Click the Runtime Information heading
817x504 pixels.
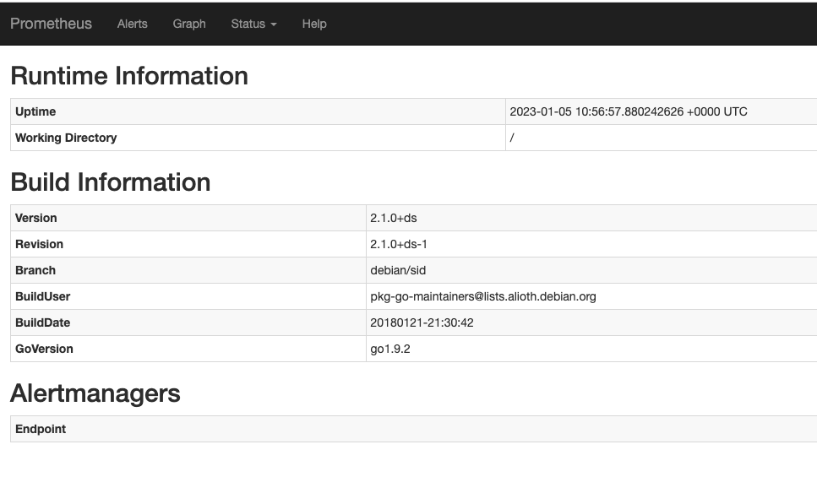(x=128, y=76)
